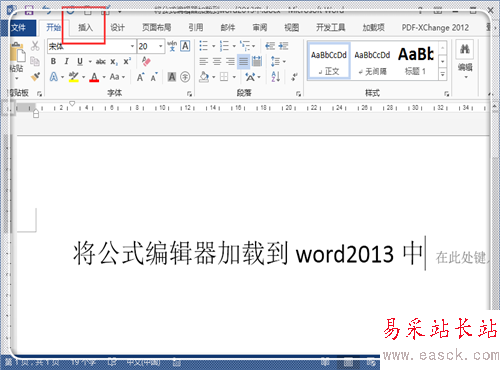Apply the Text Effects glowing A
Screen dimensions: 500x370
pos(54,77)
